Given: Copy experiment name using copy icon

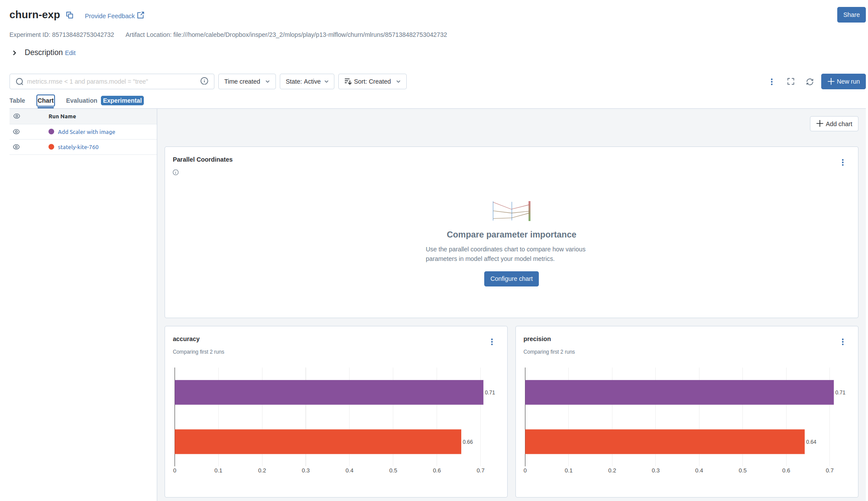Looking at the screenshot, I should pyautogui.click(x=69, y=15).
